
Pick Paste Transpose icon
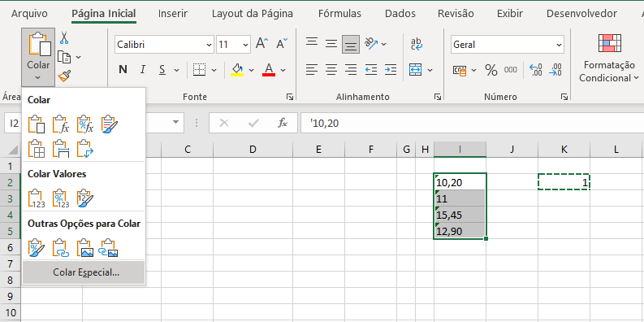[85, 149]
